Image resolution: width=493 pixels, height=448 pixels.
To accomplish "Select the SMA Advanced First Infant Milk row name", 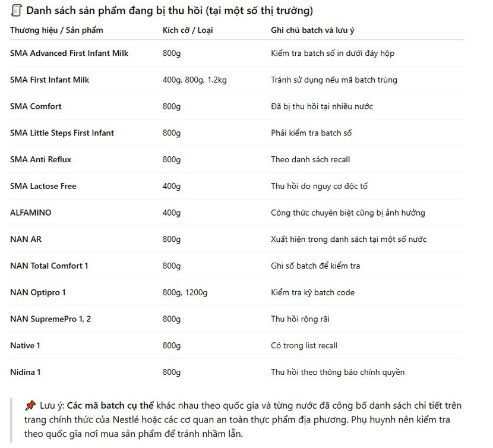I will 69,53.
